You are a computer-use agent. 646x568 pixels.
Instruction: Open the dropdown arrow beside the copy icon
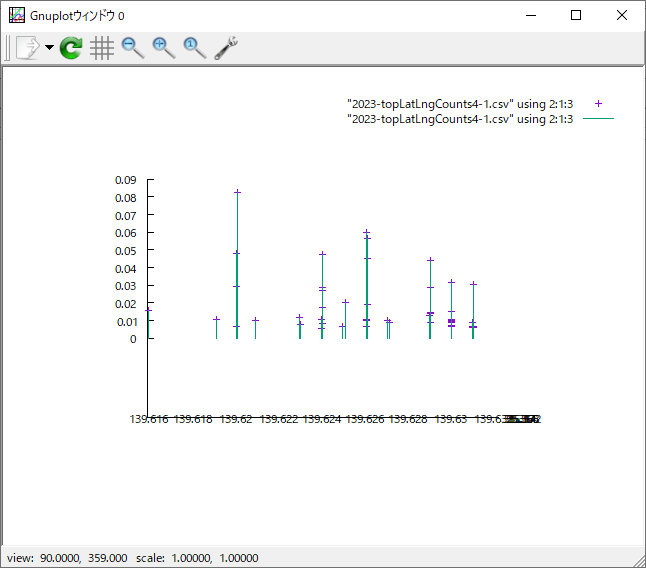49,48
